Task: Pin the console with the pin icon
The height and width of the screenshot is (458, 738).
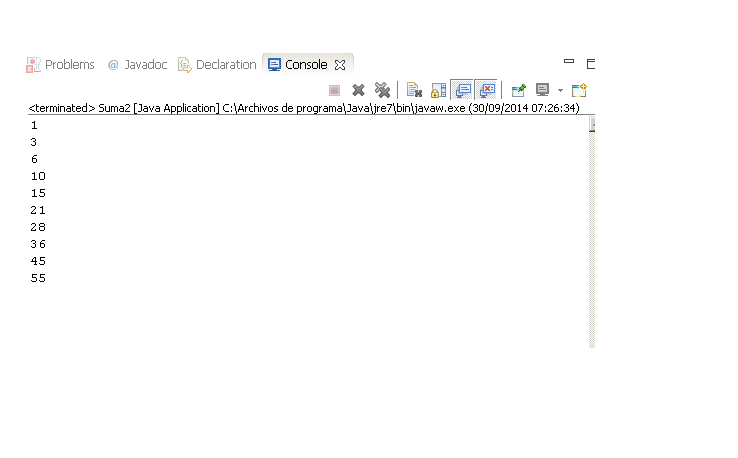Action: [x=519, y=90]
